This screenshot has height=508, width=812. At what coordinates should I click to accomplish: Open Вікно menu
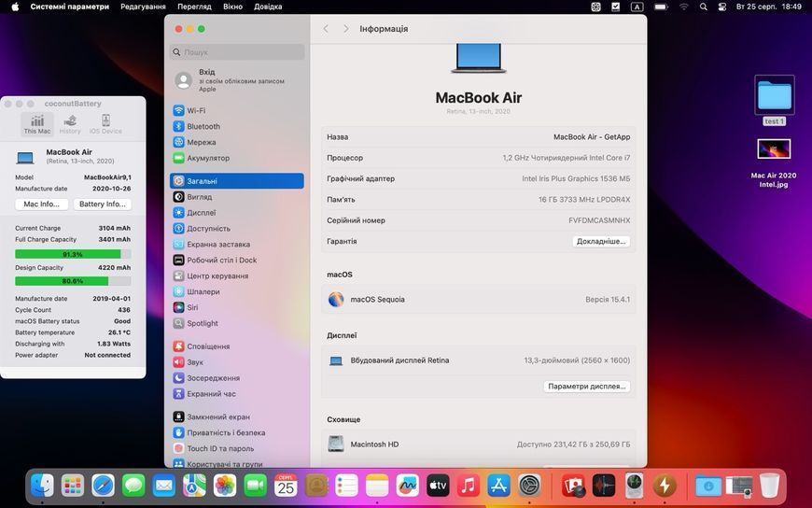click(232, 7)
